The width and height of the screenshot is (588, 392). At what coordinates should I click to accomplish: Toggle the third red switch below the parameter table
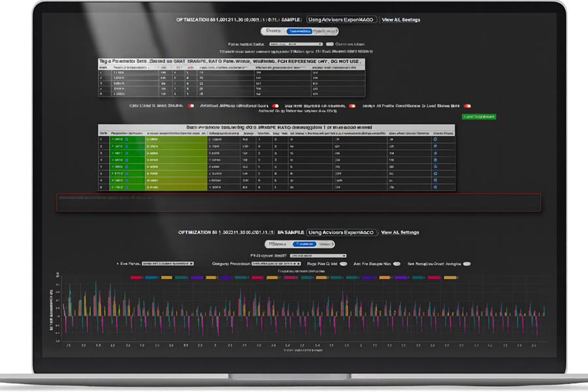click(x=352, y=106)
